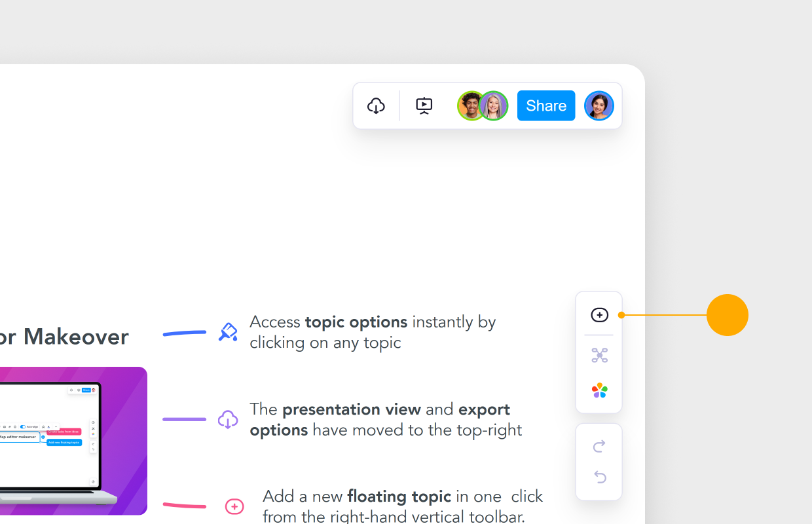Viewport: 812px width, 524px height.
Task: Select the presentation view and export topic
Action: (x=386, y=420)
